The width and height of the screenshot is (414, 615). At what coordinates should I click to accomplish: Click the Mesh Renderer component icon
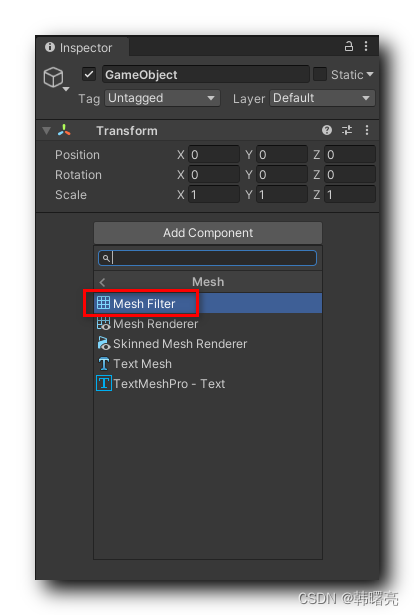[x=104, y=324]
